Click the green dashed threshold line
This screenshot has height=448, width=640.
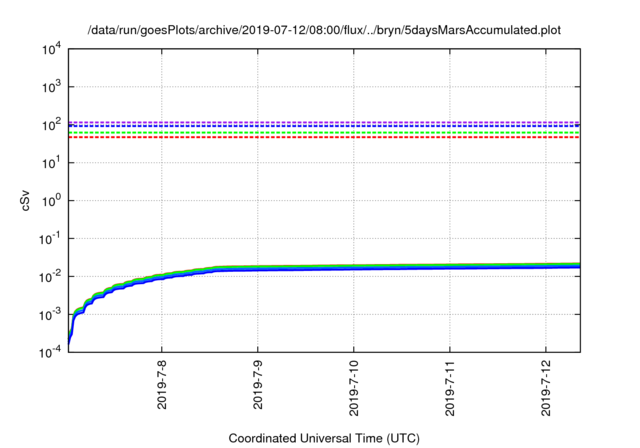pos(324,133)
